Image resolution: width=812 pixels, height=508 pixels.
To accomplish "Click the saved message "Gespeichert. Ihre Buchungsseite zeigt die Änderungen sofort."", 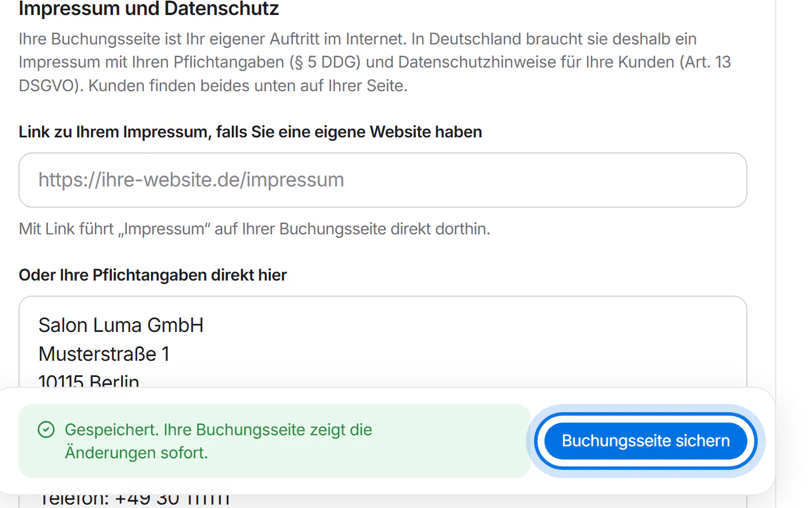I will (x=219, y=441).
